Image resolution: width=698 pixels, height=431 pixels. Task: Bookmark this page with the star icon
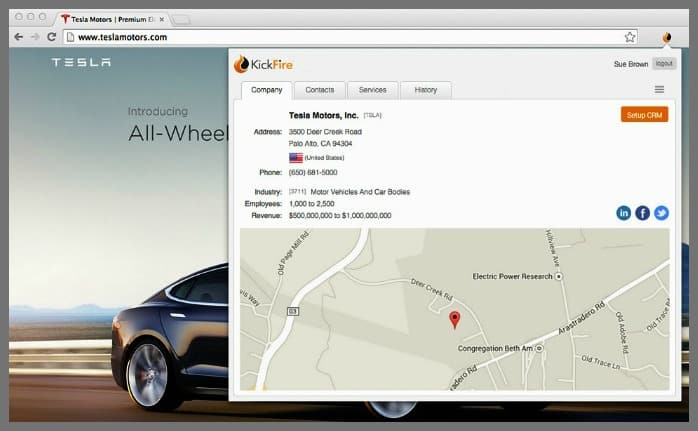(630, 37)
